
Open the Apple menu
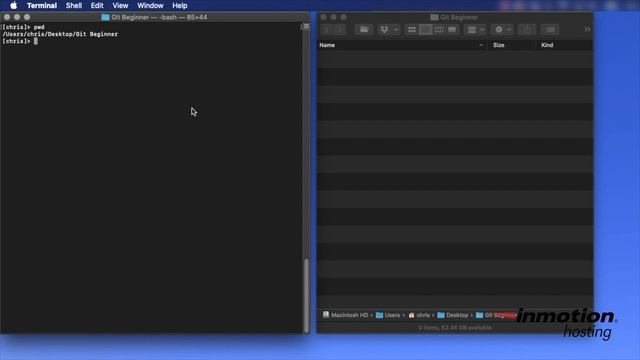(x=13, y=5)
